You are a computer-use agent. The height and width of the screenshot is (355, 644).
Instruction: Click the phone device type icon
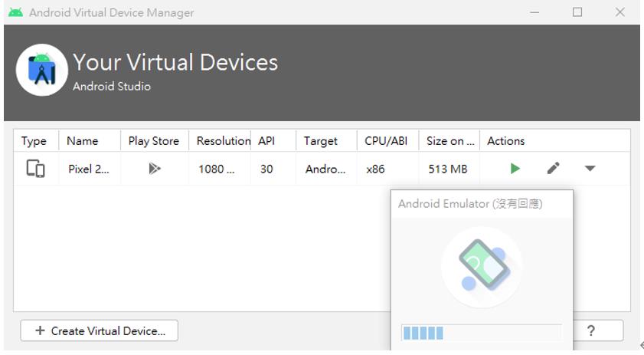pyautogui.click(x=35, y=169)
